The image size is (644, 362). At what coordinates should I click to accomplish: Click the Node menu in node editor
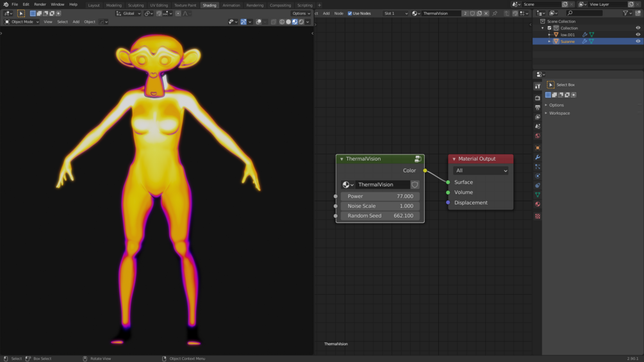[x=338, y=13]
